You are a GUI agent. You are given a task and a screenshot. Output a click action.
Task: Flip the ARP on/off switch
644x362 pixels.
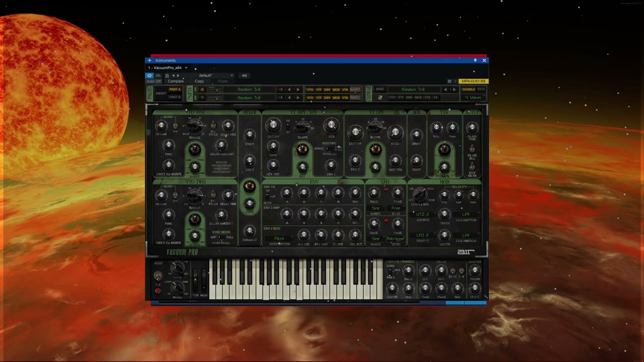pyautogui.click(x=158, y=276)
